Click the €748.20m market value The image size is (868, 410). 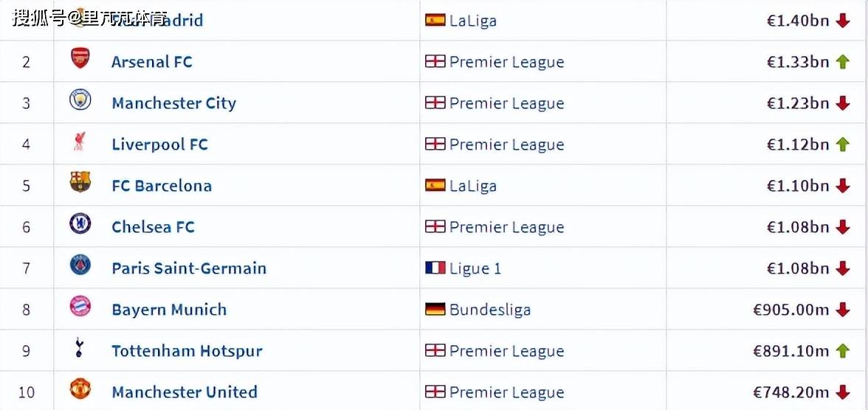click(791, 392)
